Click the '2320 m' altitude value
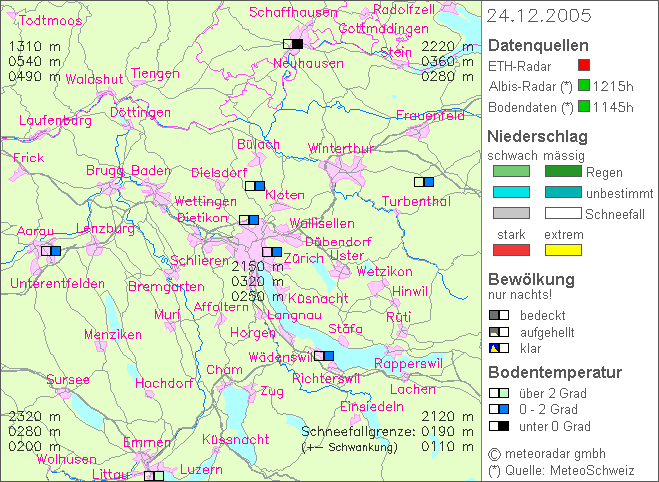 tap(35, 416)
